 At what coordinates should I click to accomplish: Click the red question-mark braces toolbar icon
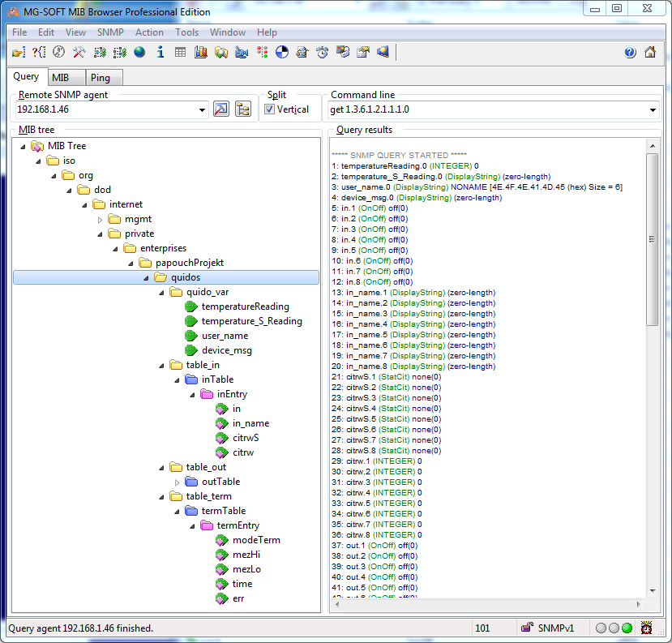[x=39, y=52]
